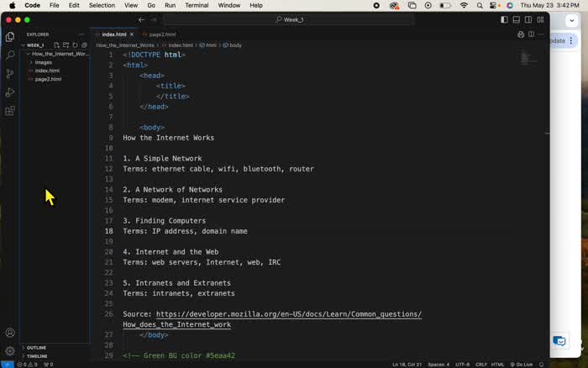Expand the OUTLINE section
Viewport: 588px width, 368px height.
(36, 348)
